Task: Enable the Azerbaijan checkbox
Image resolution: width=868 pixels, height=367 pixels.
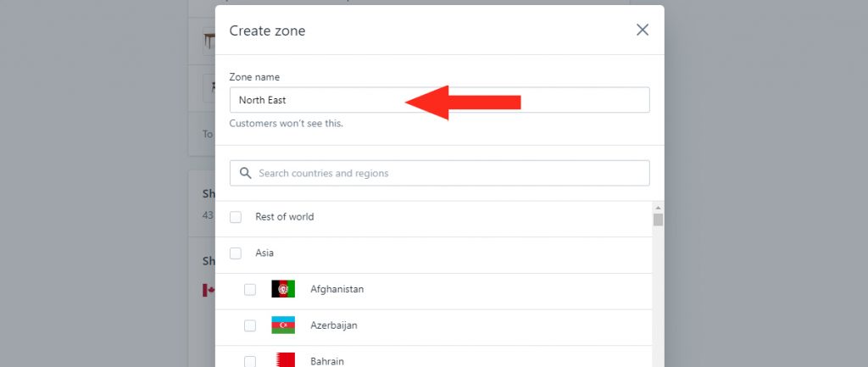Action: pos(250,325)
